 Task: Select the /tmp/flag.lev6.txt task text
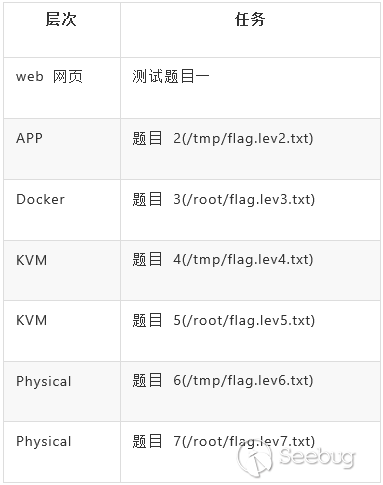[248, 380]
